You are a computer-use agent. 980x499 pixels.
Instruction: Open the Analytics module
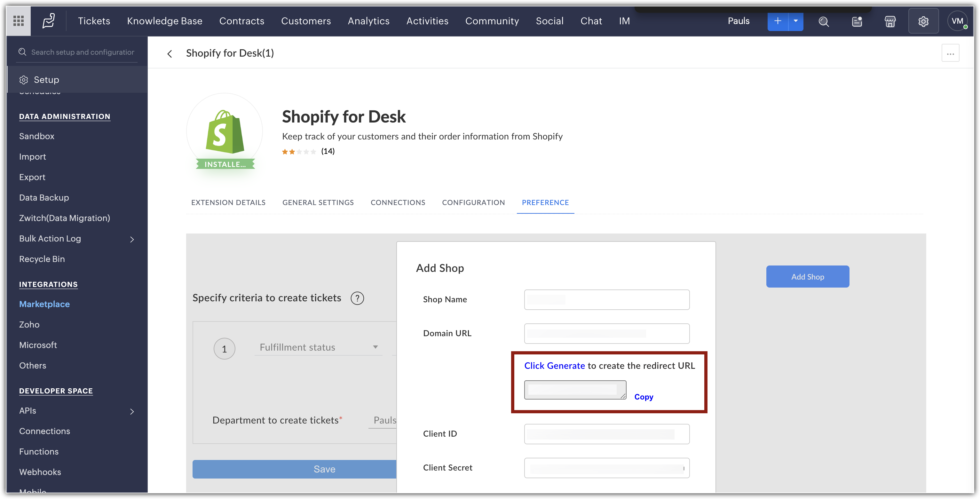[x=369, y=21]
